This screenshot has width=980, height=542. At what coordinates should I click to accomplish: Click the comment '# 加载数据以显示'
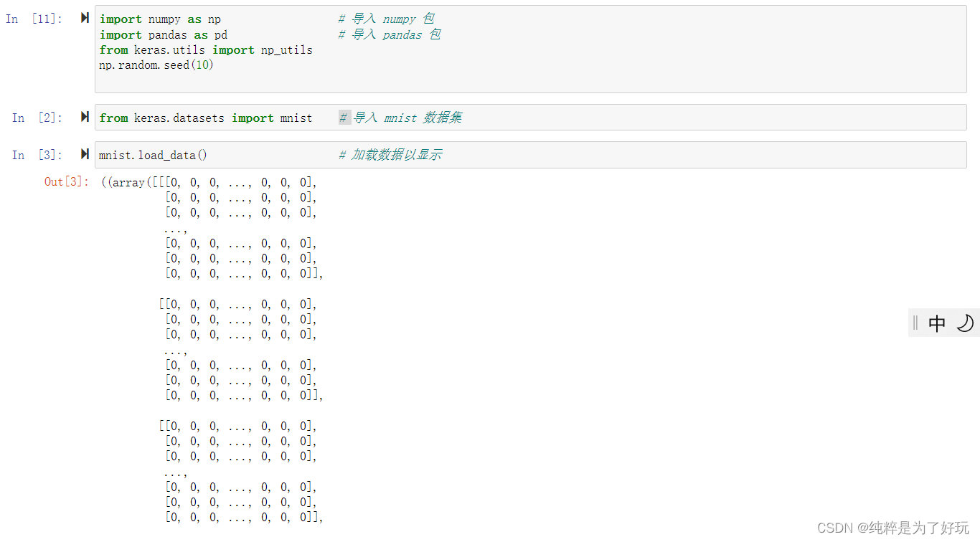pos(390,155)
